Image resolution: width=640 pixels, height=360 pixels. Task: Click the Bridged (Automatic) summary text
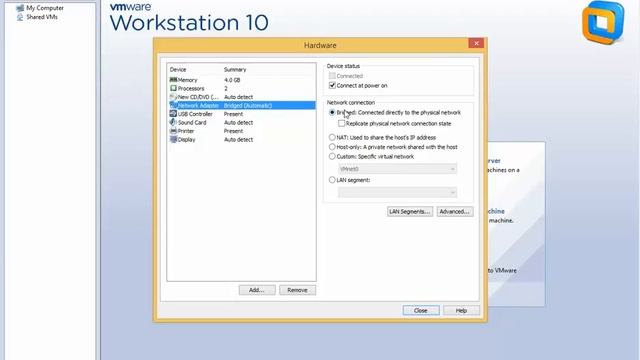coord(248,105)
